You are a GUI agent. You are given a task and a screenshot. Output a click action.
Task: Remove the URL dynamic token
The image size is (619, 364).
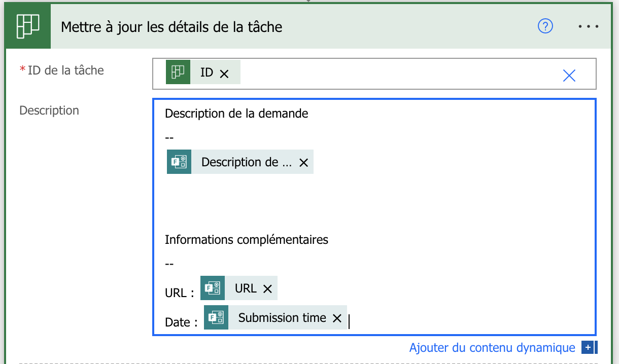(267, 289)
